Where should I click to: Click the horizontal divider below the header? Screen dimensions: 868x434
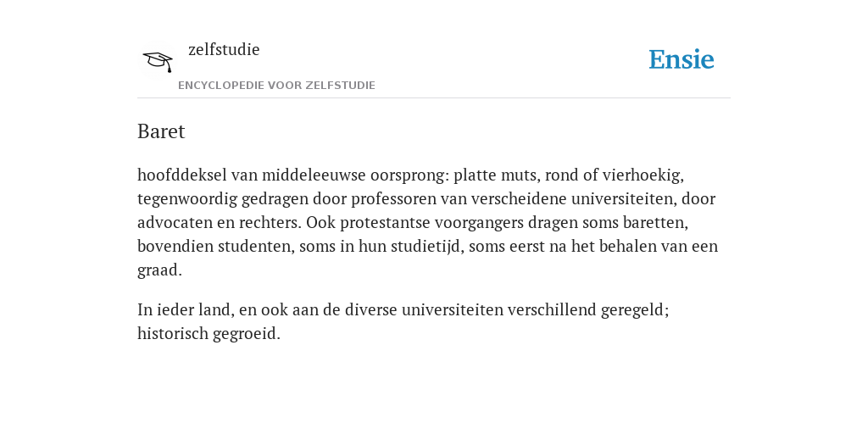click(x=434, y=98)
